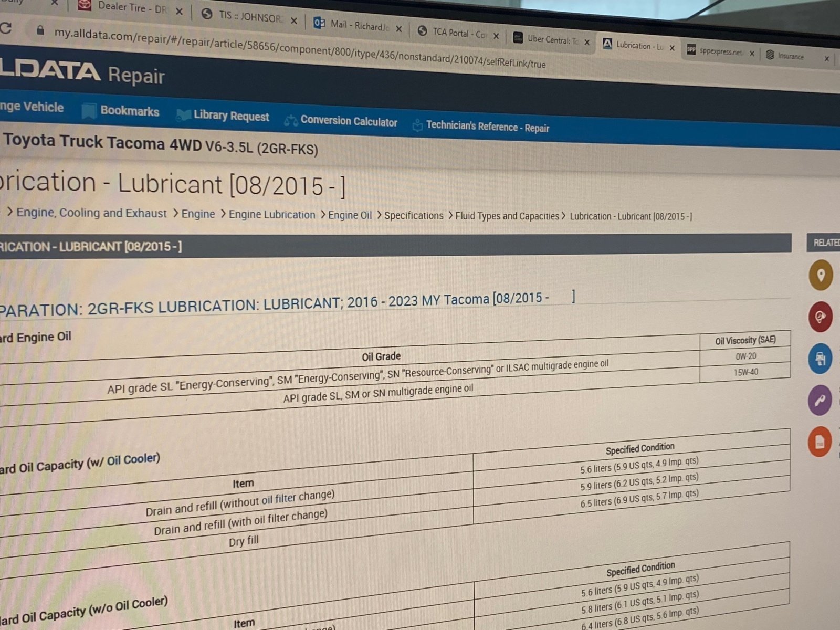Close the Uber Central tab

click(x=587, y=42)
